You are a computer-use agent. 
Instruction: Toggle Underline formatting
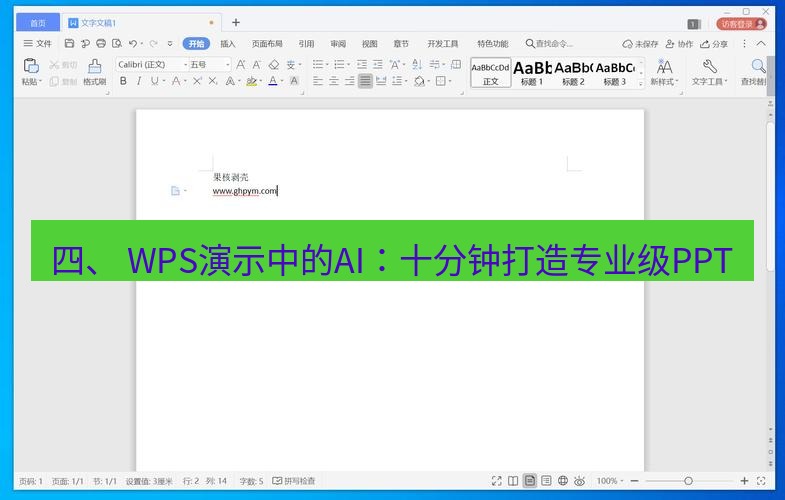point(155,81)
